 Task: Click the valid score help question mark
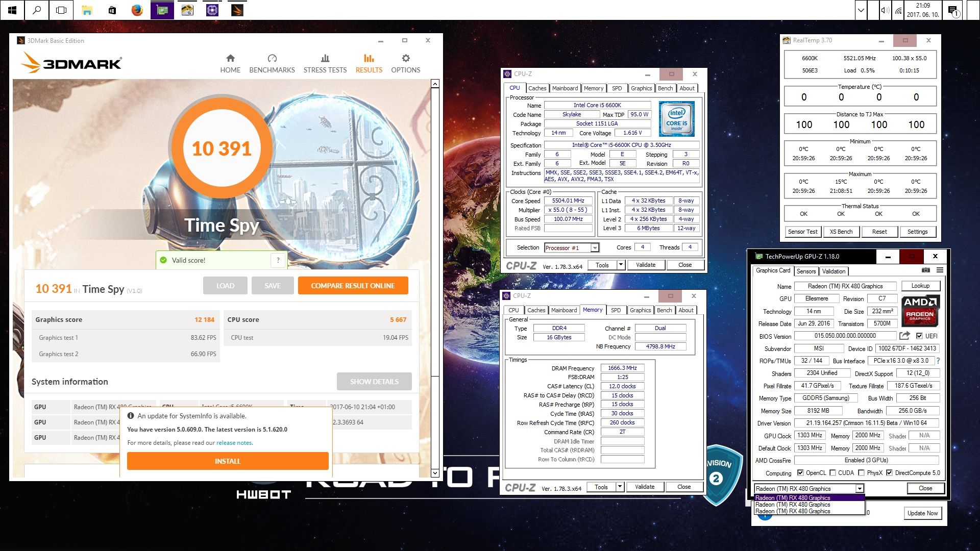pyautogui.click(x=278, y=260)
